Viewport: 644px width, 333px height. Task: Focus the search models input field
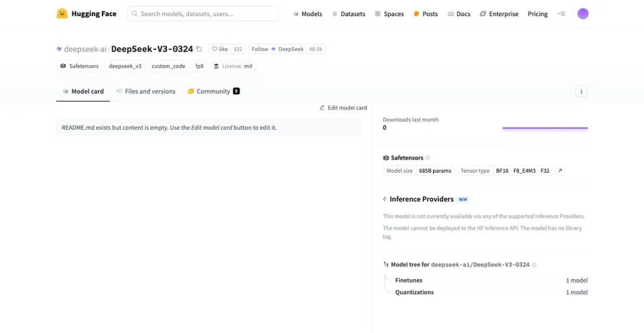(203, 14)
